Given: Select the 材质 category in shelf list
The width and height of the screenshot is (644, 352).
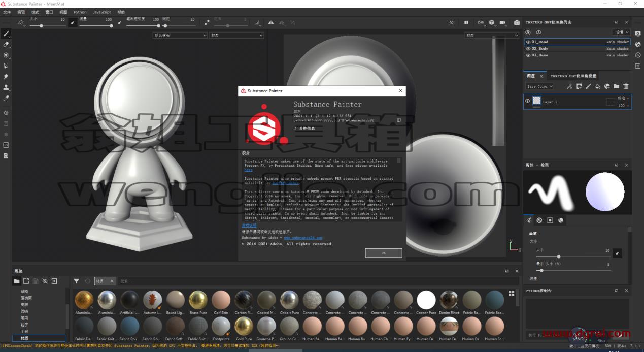Looking at the screenshot, I should 39,338.
